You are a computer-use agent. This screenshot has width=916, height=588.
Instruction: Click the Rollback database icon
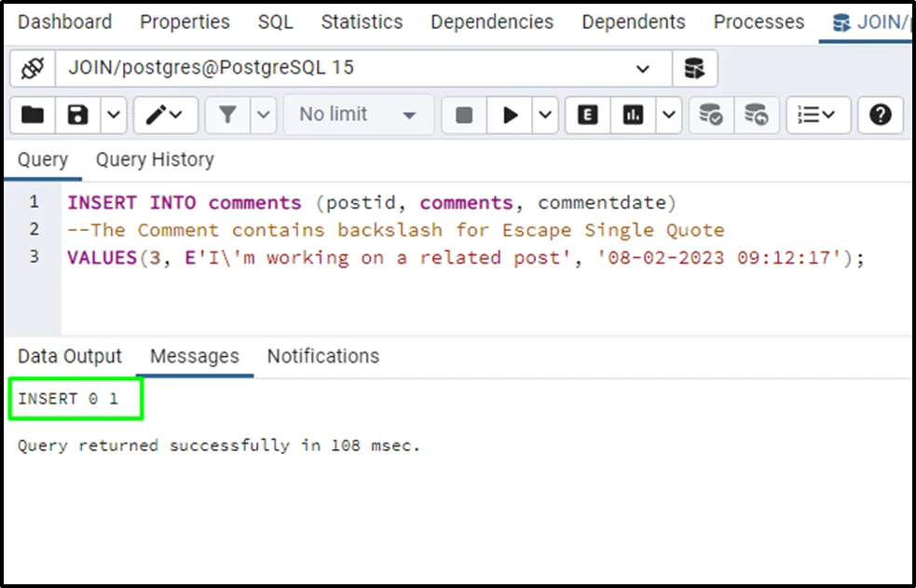pyautogui.click(x=757, y=115)
